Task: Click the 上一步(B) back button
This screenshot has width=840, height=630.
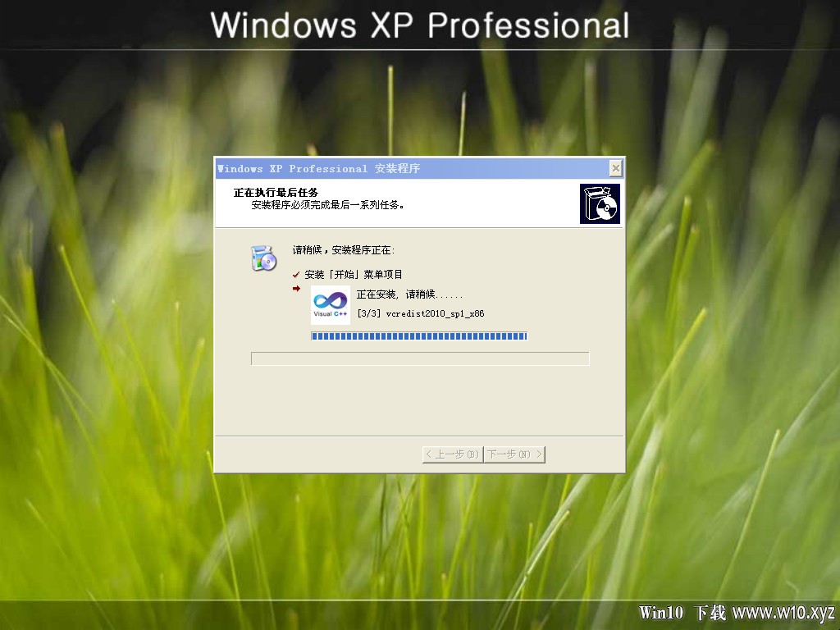Action: click(x=453, y=454)
